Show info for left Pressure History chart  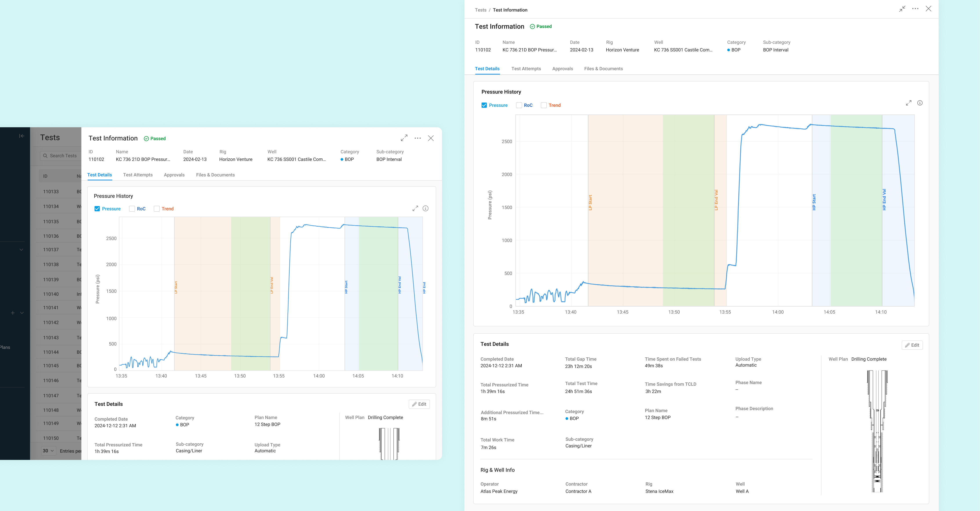click(x=426, y=208)
